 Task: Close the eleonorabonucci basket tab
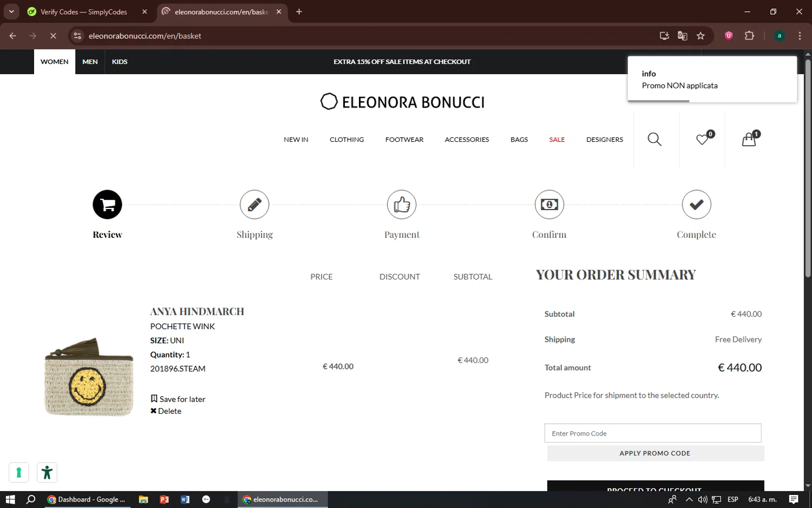[279, 11]
